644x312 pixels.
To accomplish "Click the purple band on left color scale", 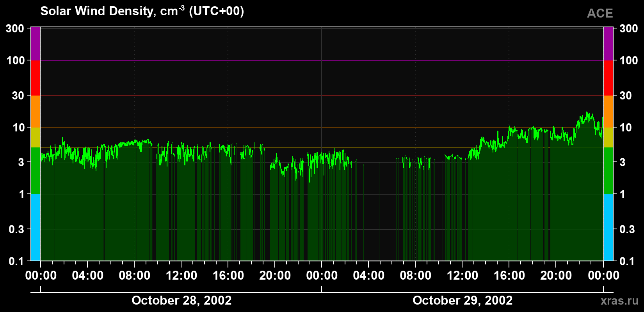I will pyautogui.click(x=36, y=44).
